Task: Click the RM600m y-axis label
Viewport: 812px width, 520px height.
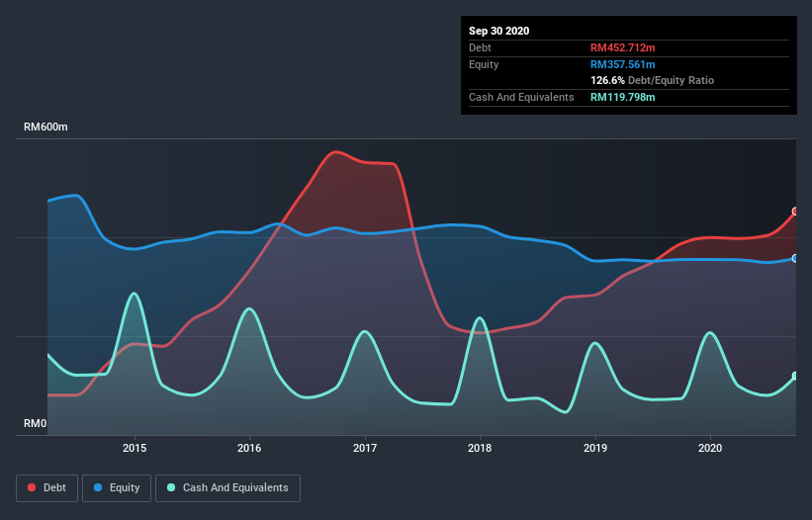Action: coord(45,127)
